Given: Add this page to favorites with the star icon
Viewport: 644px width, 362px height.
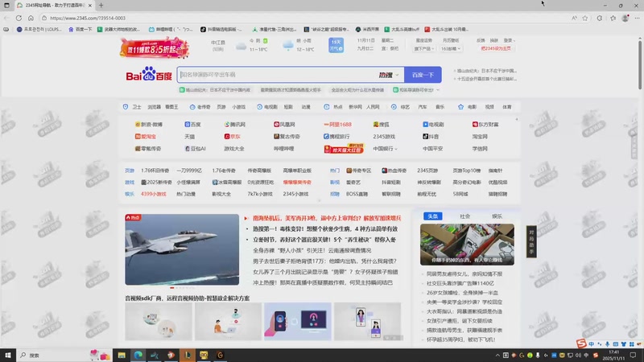Looking at the screenshot, I should (x=585, y=18).
